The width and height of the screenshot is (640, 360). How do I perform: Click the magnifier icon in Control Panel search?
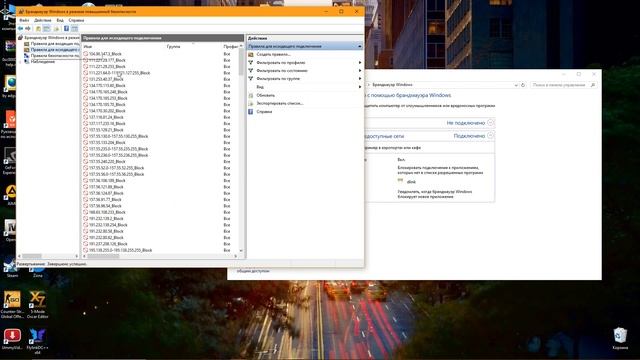point(593,85)
